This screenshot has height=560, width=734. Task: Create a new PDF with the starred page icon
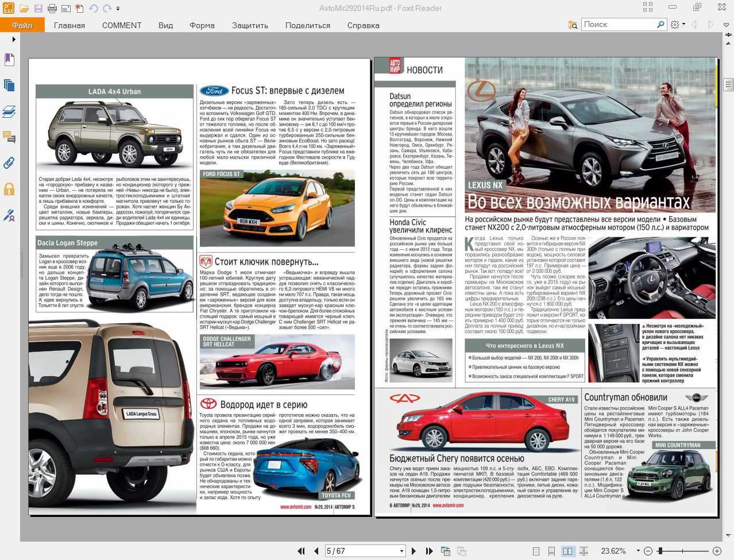[x=79, y=8]
